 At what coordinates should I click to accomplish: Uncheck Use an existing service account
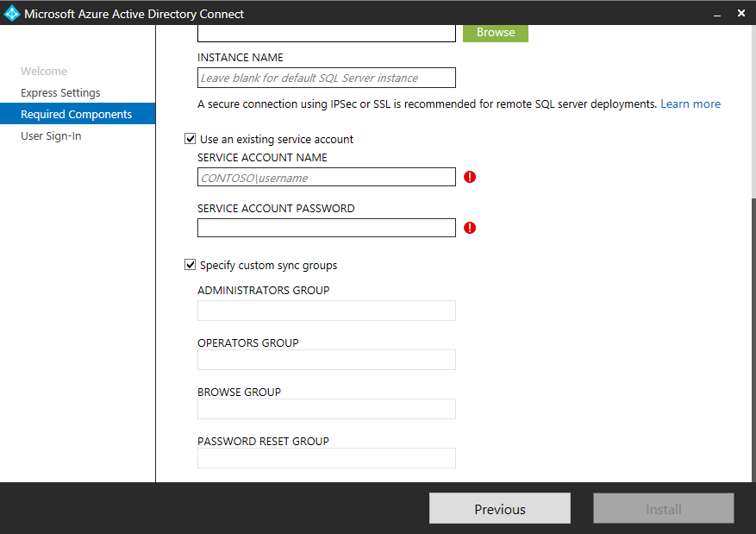pos(191,139)
